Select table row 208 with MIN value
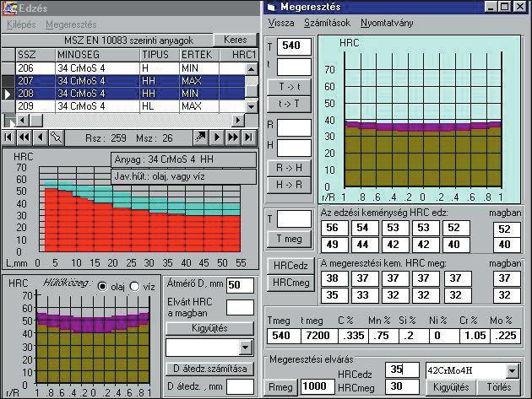The image size is (532, 399). coord(130,94)
